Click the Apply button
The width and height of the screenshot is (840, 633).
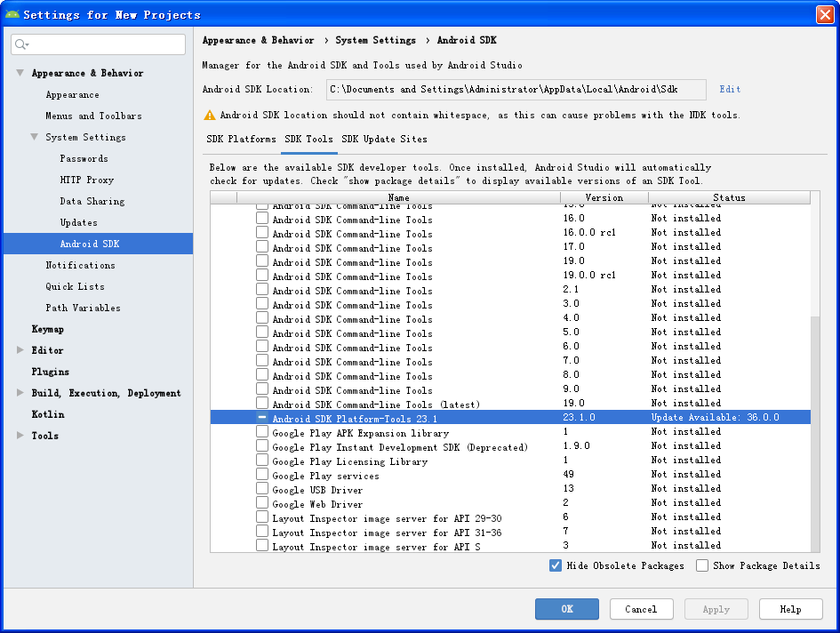[716, 609]
